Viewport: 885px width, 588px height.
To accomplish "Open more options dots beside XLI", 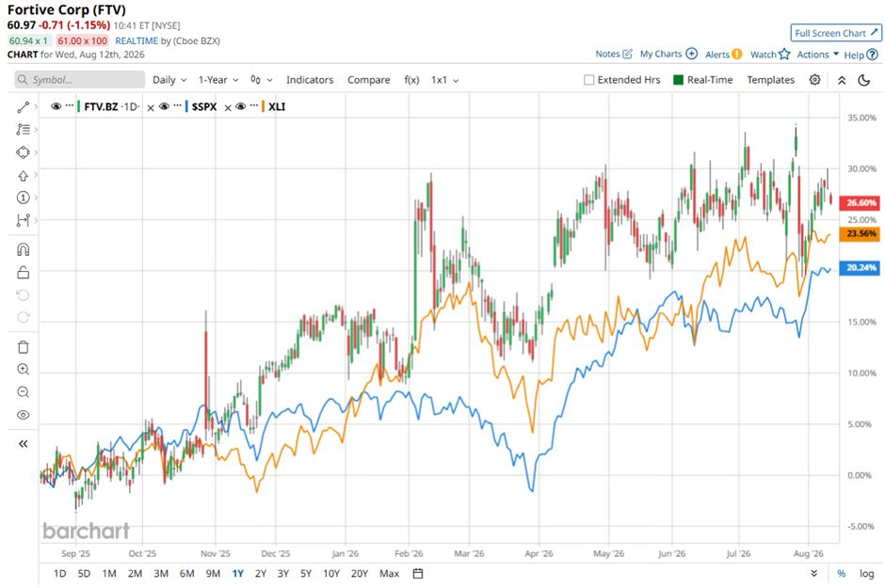I will [254, 105].
